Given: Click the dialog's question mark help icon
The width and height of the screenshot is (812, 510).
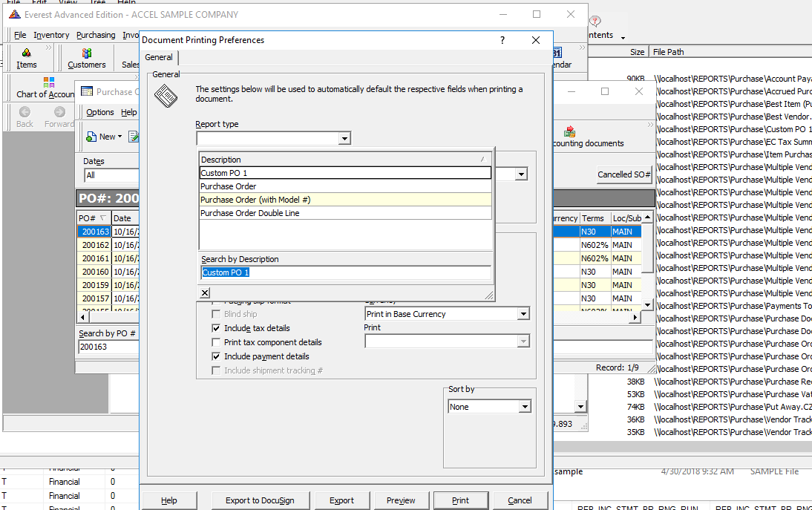Looking at the screenshot, I should [x=502, y=40].
